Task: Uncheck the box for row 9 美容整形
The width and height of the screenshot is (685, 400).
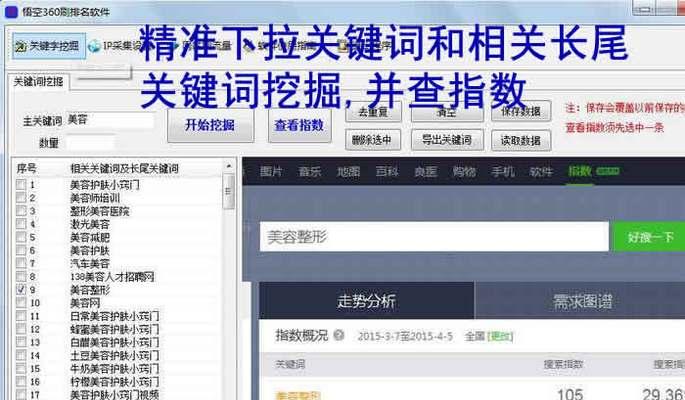Action: [21, 290]
